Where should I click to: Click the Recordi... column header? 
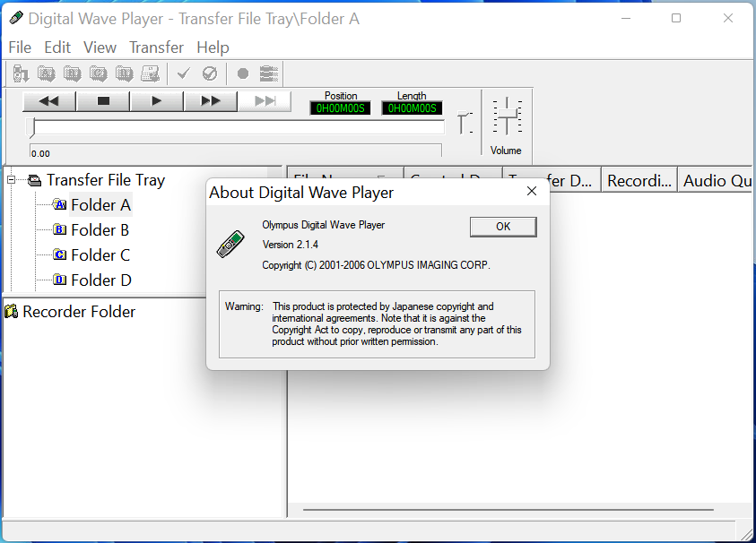pyautogui.click(x=639, y=180)
